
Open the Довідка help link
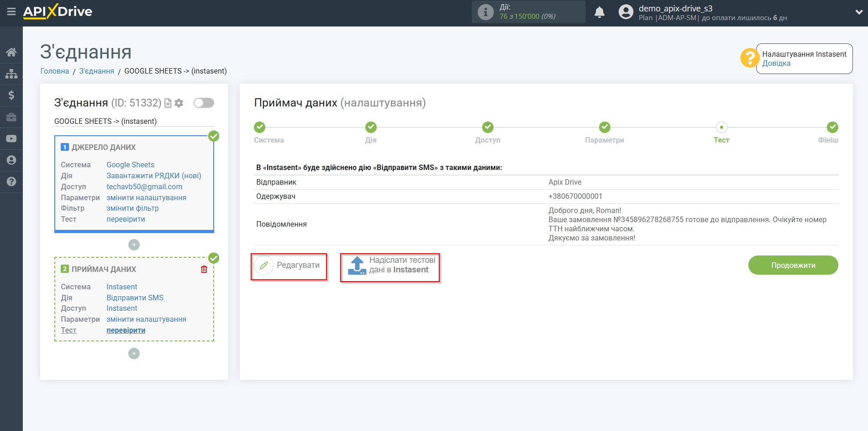(776, 64)
